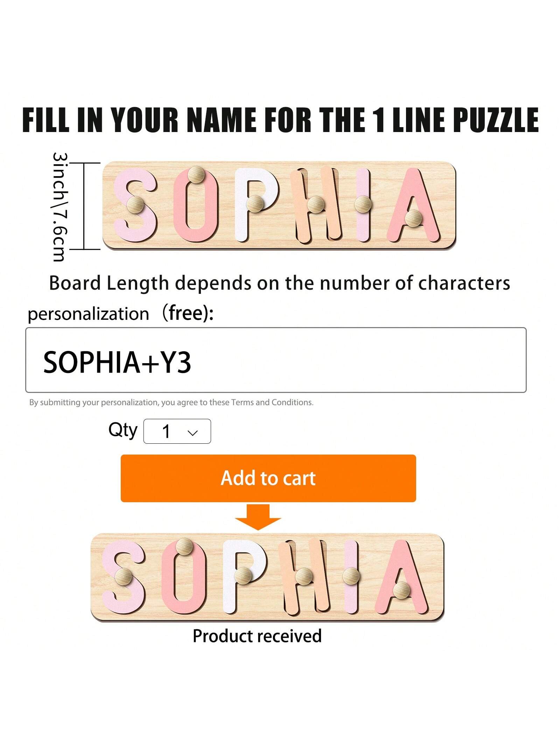
Task: Click the Product received caption
Action: [257, 636]
